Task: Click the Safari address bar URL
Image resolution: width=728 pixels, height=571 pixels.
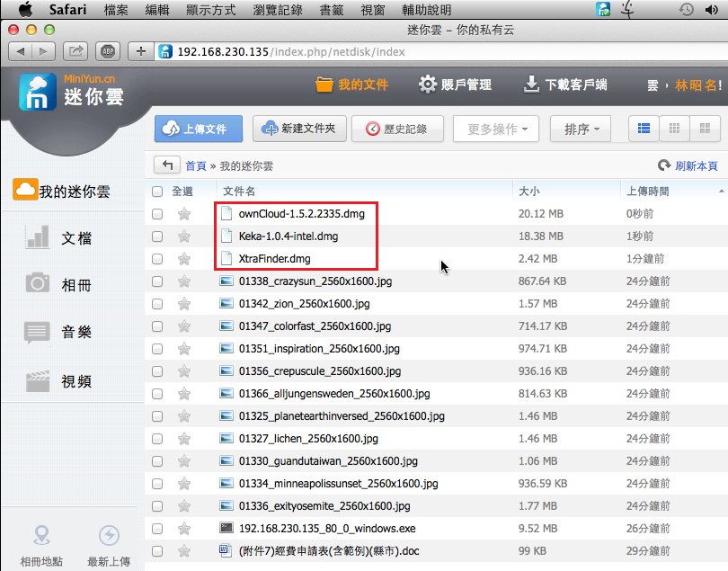Action: (291, 51)
